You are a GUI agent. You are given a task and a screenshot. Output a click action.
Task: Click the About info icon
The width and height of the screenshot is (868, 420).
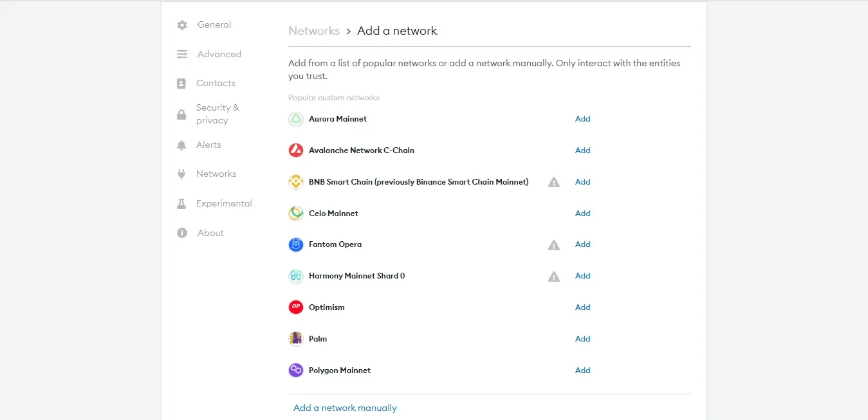[x=182, y=233]
